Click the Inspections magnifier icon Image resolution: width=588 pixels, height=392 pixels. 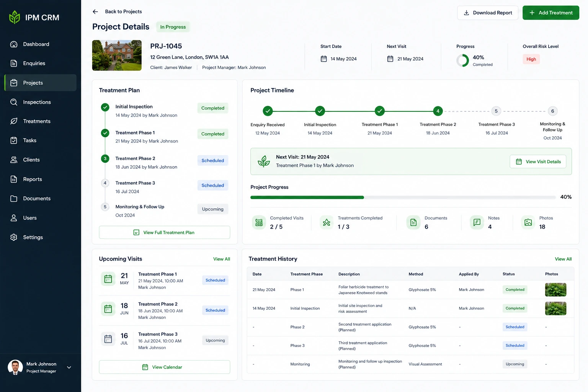14,102
